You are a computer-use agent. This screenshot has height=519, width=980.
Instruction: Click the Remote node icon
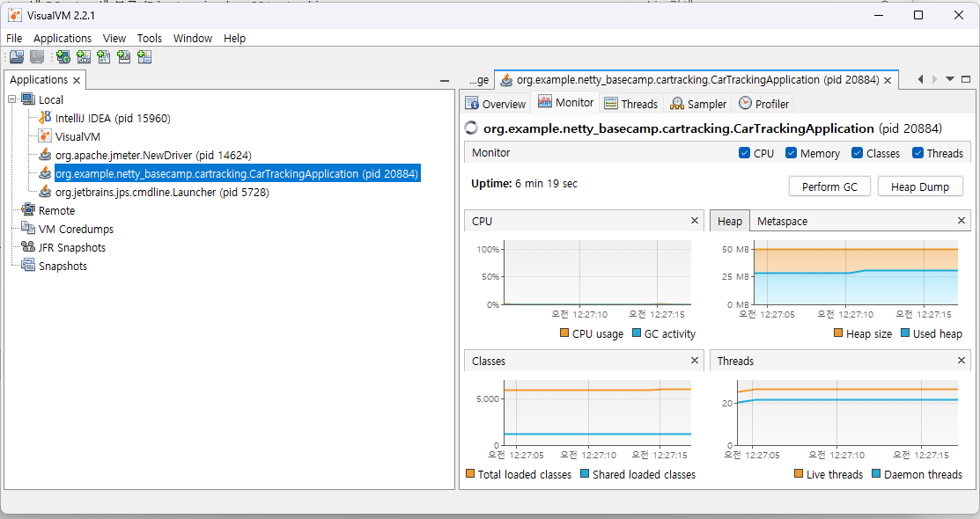pos(28,210)
